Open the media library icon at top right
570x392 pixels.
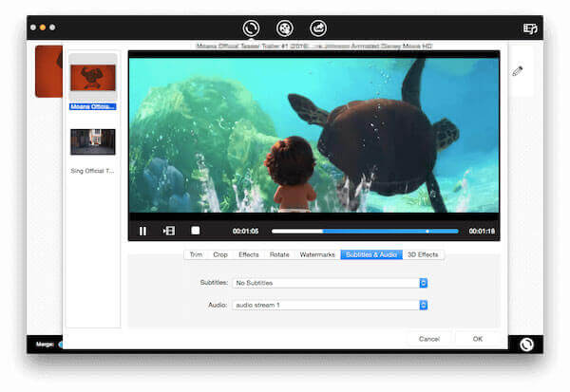tap(530, 28)
